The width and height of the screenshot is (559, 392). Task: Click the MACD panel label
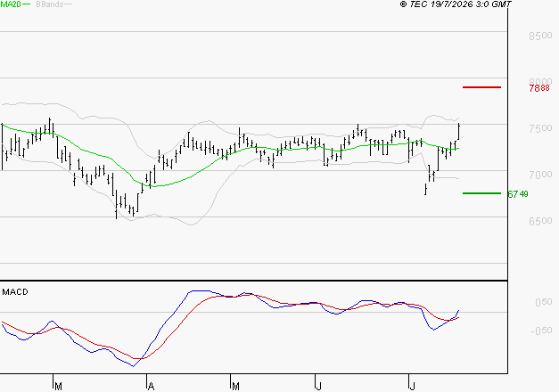tap(15, 292)
